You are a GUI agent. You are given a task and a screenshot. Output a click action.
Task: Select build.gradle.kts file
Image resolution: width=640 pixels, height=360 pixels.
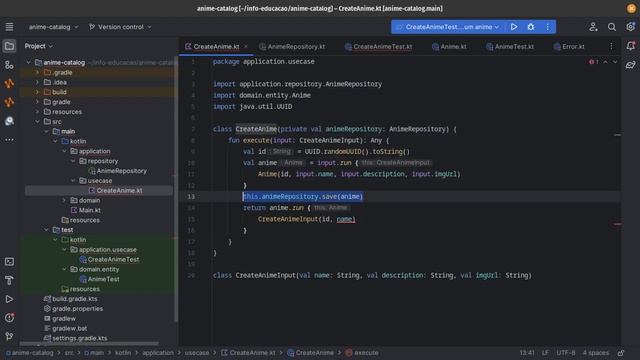[75, 299]
